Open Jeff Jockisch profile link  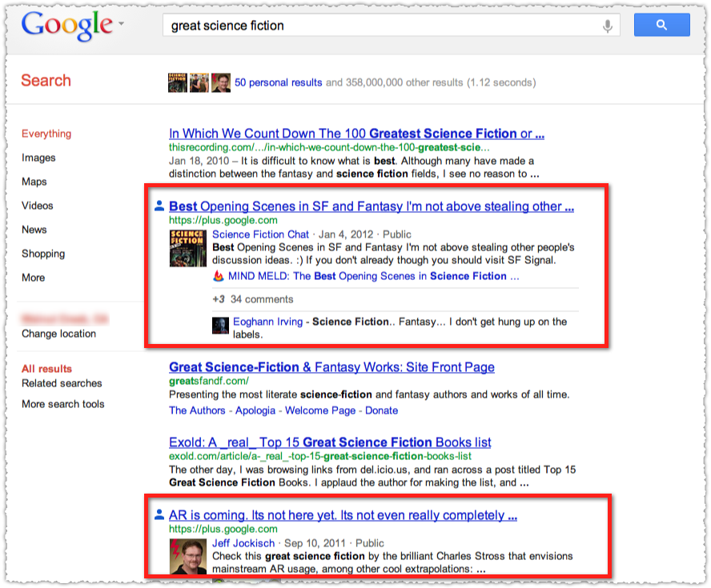pyautogui.click(x=243, y=544)
